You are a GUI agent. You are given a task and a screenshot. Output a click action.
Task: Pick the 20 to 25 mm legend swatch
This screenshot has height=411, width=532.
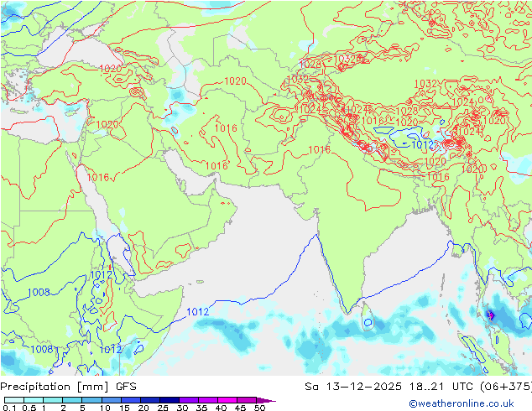pos(150,400)
